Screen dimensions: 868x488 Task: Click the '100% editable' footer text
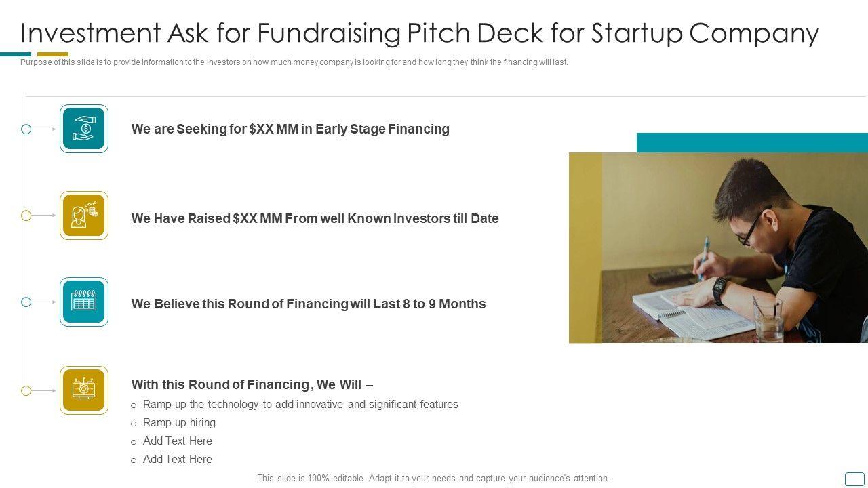pyautogui.click(x=433, y=478)
